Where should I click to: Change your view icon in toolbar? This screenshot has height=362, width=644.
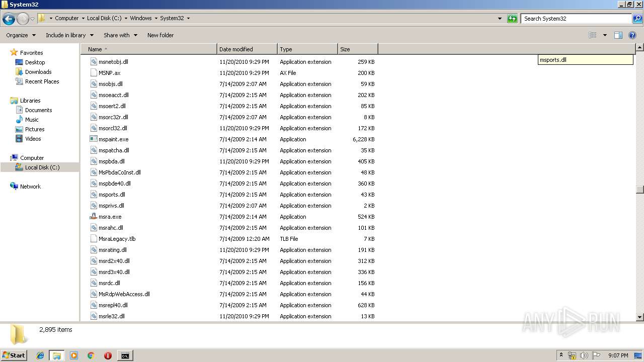point(593,35)
